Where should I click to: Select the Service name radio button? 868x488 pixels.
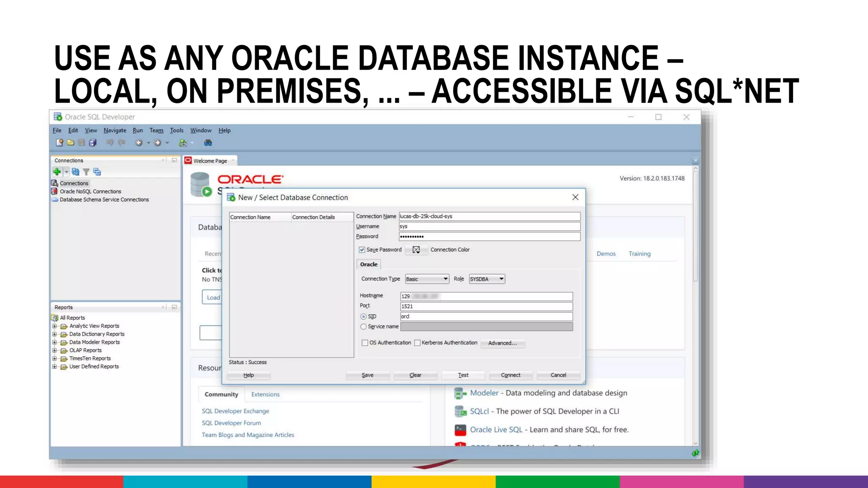click(x=363, y=327)
